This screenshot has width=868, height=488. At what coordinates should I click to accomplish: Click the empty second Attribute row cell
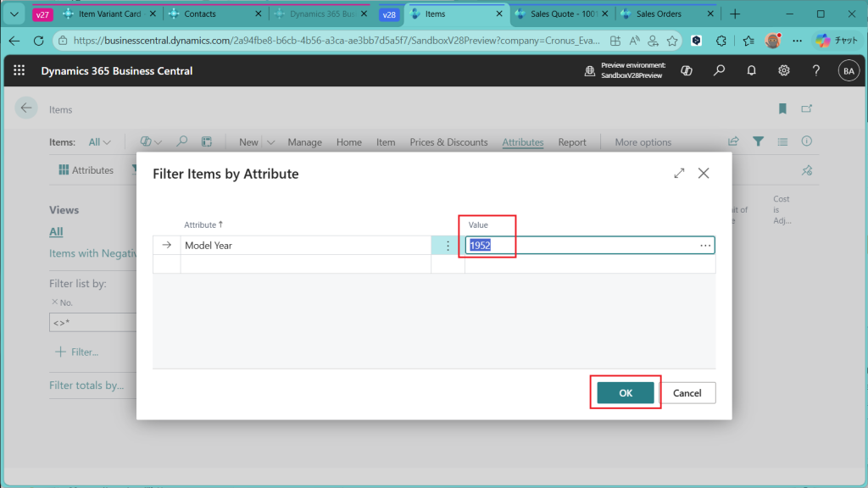click(305, 264)
